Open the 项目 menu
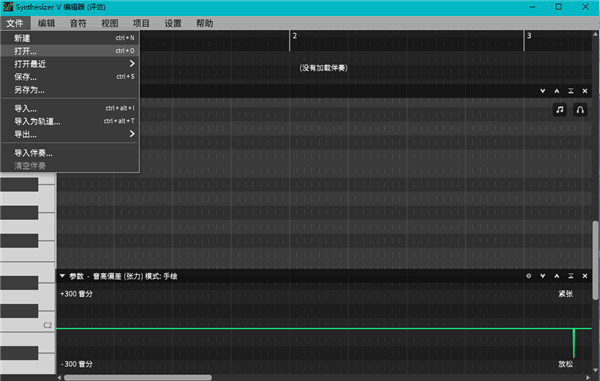This screenshot has width=600, height=381. click(141, 23)
